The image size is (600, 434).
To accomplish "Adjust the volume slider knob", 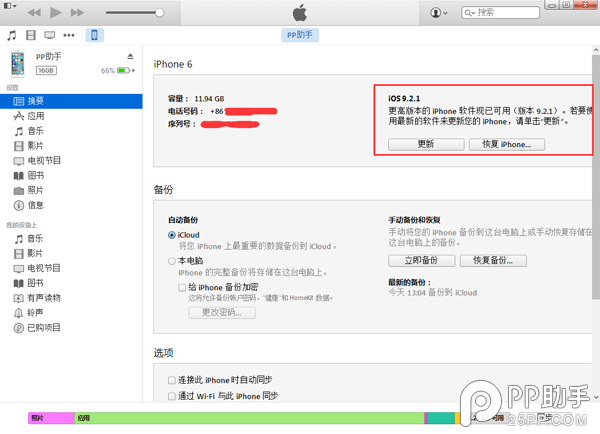I will (160, 13).
